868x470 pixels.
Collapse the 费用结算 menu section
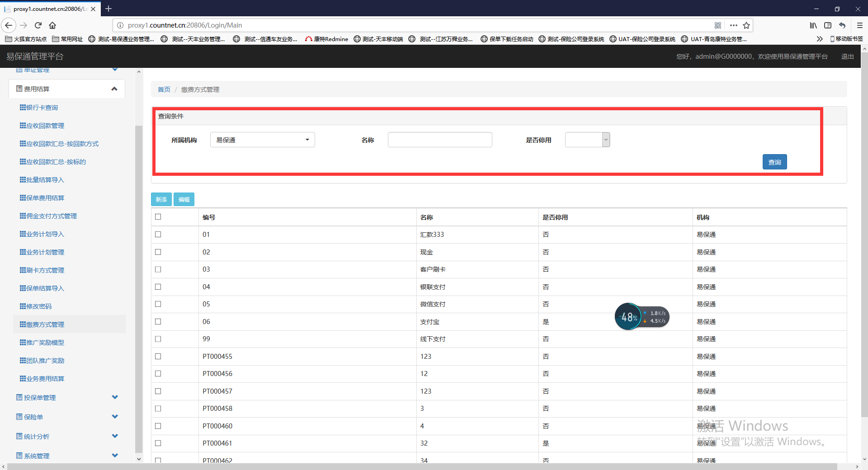(x=67, y=89)
